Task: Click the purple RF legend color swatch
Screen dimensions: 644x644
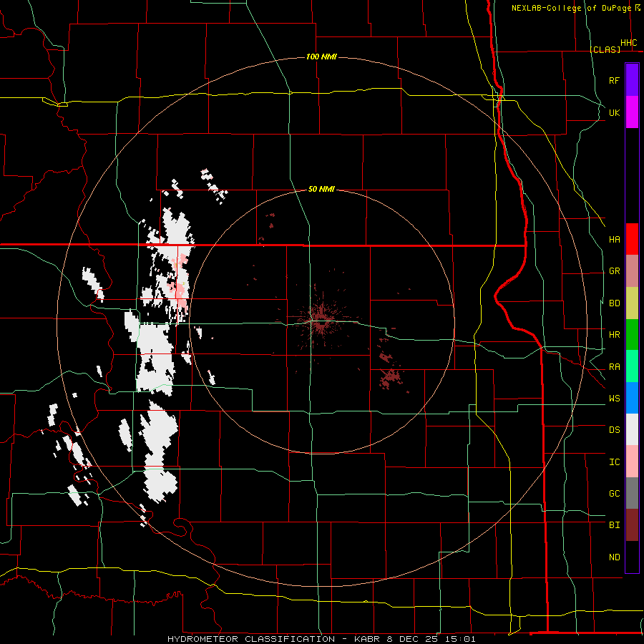Action: pos(632,80)
